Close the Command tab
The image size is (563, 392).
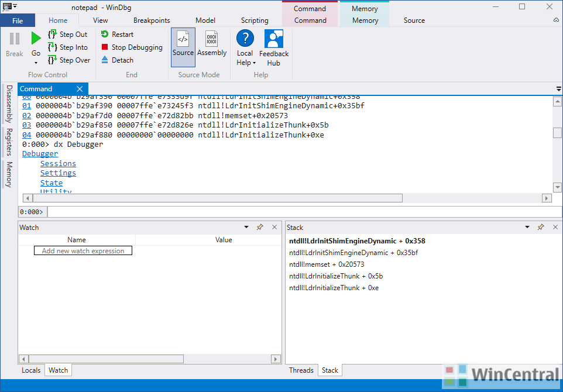pyautogui.click(x=80, y=89)
